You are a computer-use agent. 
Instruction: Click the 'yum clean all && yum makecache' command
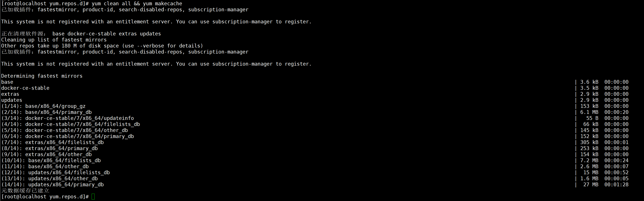point(137,4)
